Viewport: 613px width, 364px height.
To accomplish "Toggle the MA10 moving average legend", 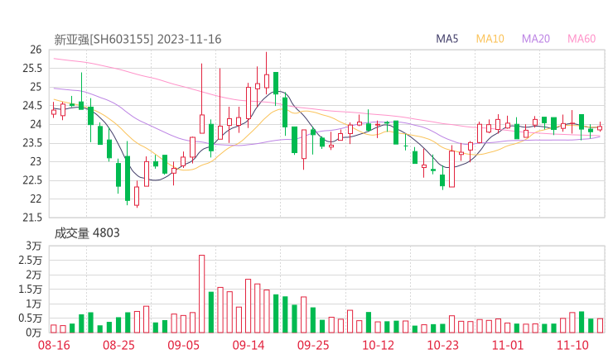I will point(490,39).
